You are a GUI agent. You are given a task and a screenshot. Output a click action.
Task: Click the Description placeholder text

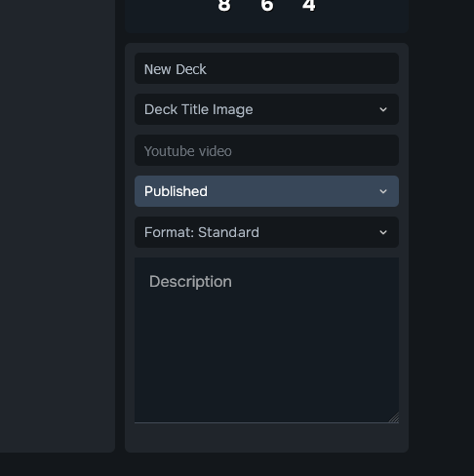click(x=190, y=282)
